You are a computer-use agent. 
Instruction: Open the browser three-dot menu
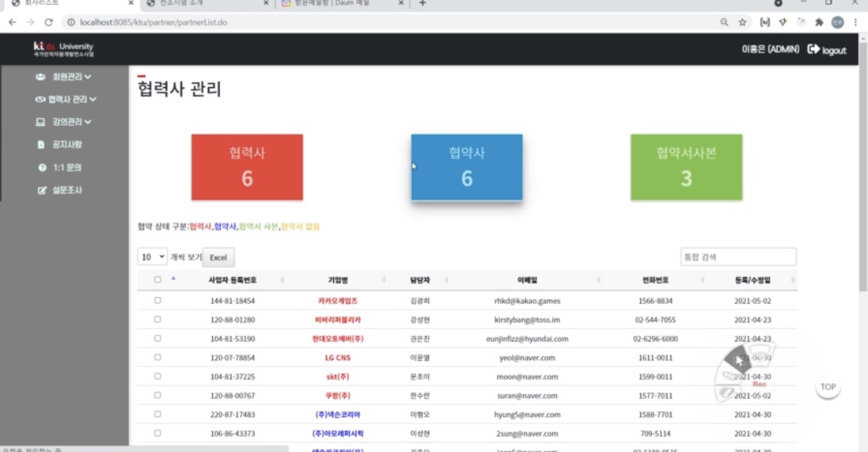(855, 22)
